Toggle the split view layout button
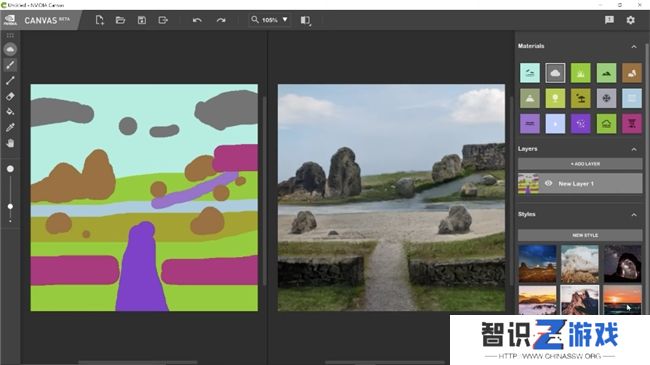650x365 pixels. click(x=306, y=20)
